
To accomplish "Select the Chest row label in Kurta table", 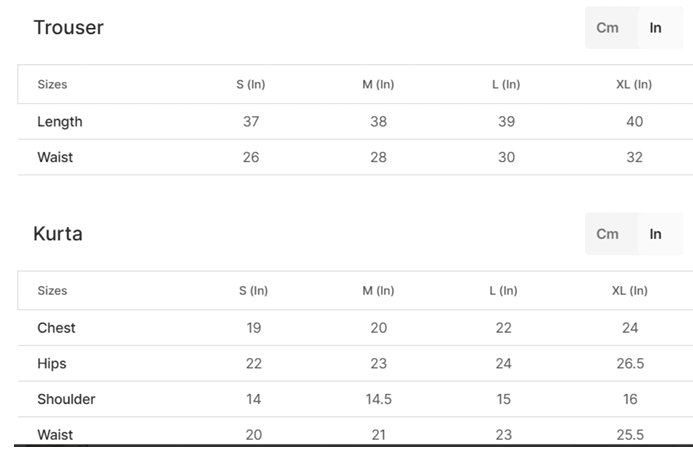I will pyautogui.click(x=56, y=328).
